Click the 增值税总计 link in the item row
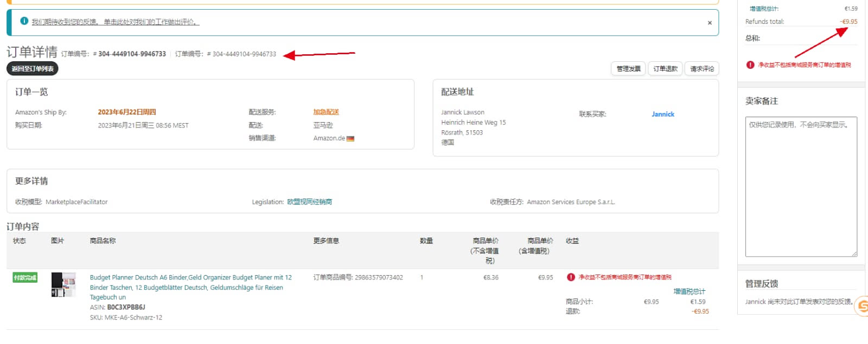Image resolution: width=868 pixels, height=344 pixels. (x=689, y=291)
